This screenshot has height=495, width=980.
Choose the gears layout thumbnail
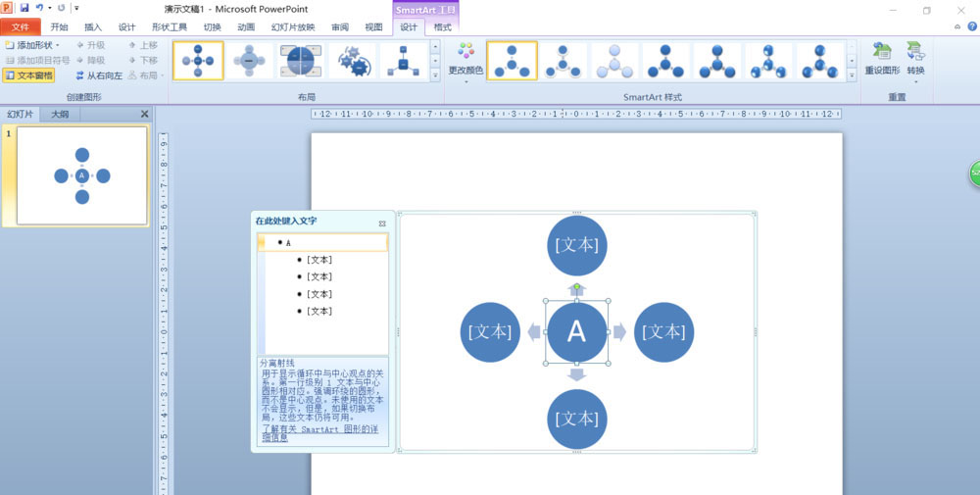pyautogui.click(x=353, y=61)
